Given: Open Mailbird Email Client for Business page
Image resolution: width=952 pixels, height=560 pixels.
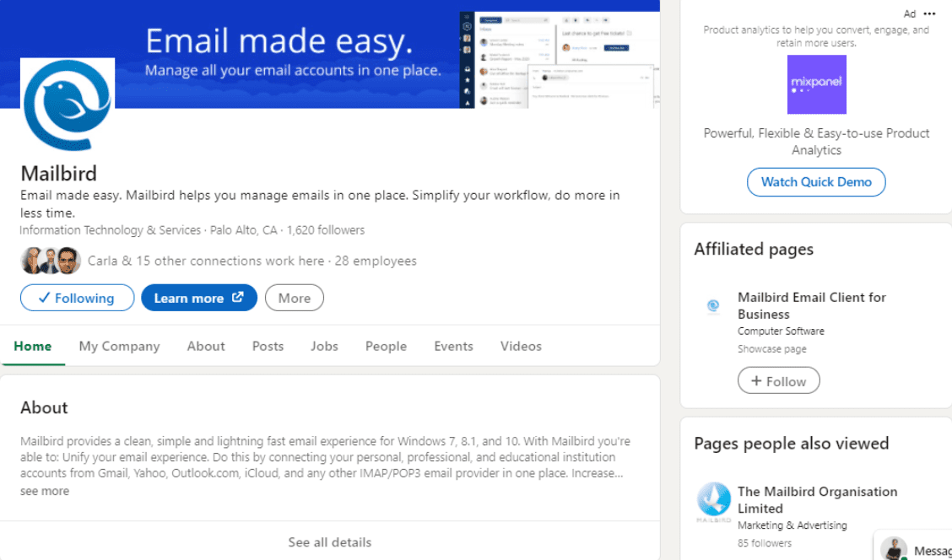Looking at the screenshot, I should click(x=812, y=306).
